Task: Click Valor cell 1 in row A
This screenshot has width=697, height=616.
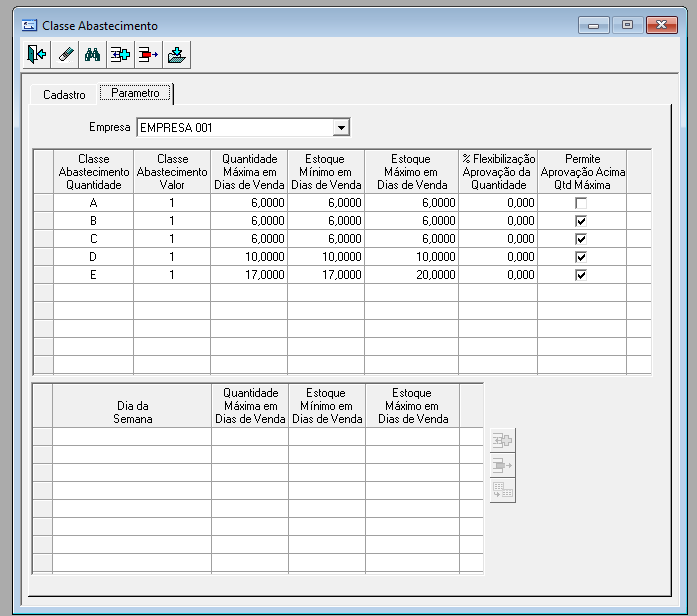Action: tap(172, 203)
